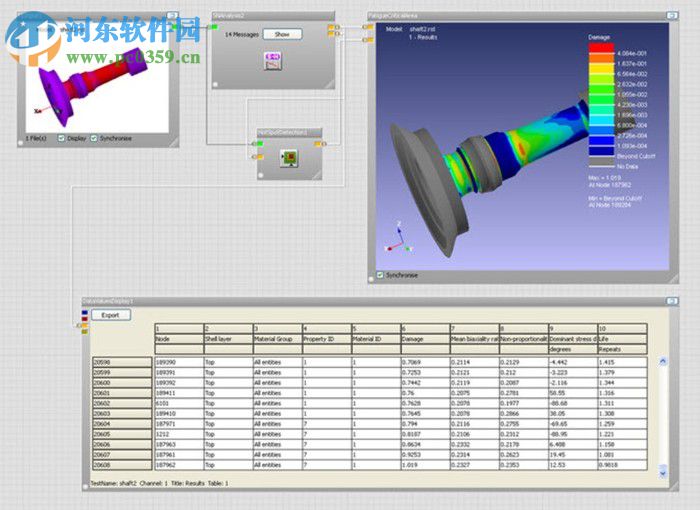
Task: Click green input pad on hot spot glyph
Action: tap(258, 143)
